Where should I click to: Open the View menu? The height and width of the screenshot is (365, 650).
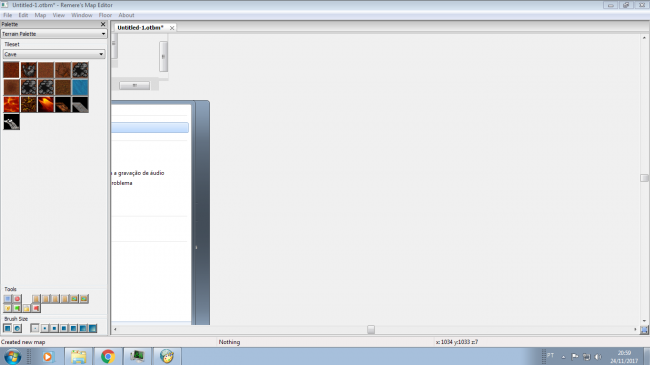[58, 15]
